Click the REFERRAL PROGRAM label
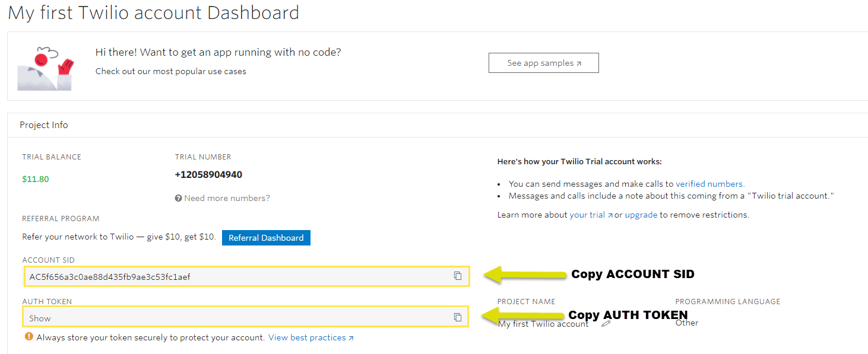868x354 pixels. (x=61, y=219)
